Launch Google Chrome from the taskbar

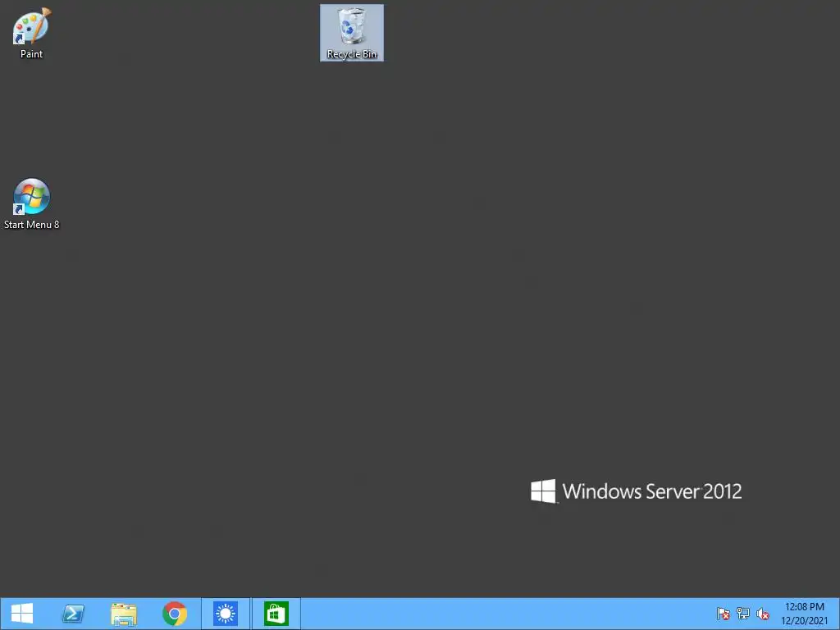[175, 614]
